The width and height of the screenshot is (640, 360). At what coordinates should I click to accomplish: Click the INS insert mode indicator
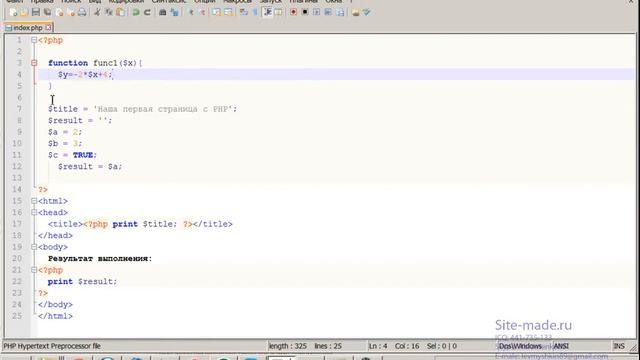pyautogui.click(x=619, y=346)
